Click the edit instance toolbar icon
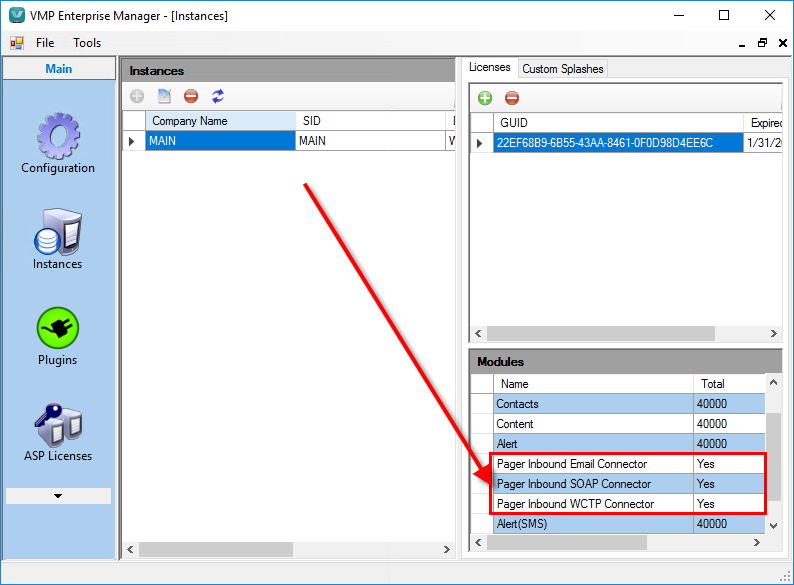The image size is (794, 585). coord(164,97)
